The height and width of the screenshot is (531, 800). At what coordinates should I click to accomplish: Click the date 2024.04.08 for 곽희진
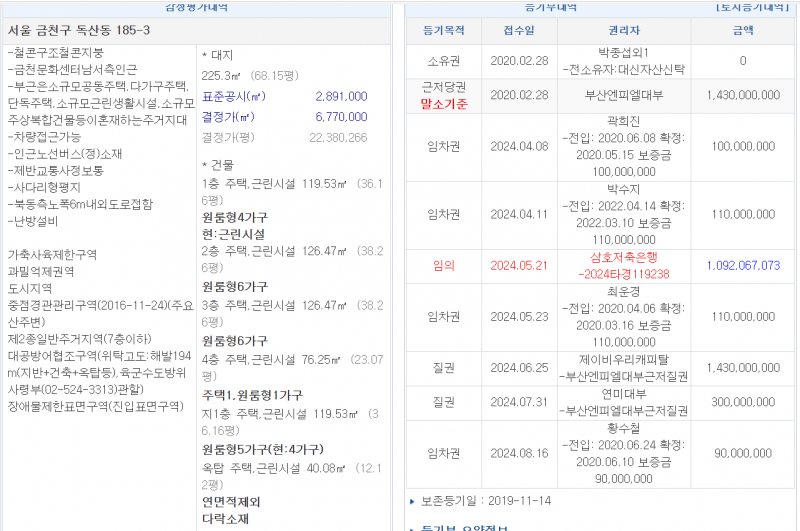coord(519,146)
